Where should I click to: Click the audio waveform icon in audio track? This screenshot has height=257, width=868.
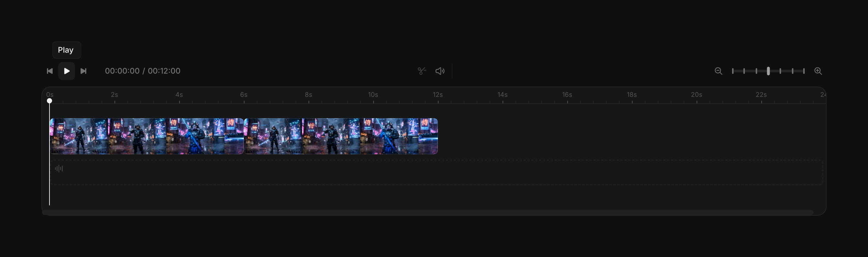pos(59,169)
